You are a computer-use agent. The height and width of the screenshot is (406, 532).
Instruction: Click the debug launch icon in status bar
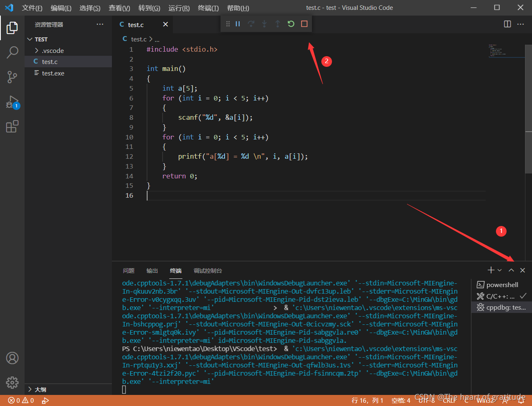[45, 400]
